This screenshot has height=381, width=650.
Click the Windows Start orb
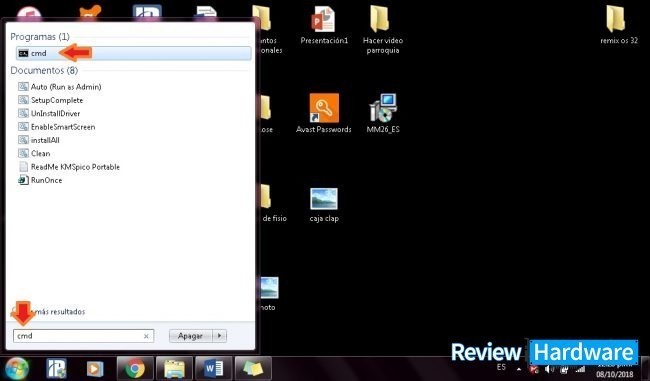17,368
